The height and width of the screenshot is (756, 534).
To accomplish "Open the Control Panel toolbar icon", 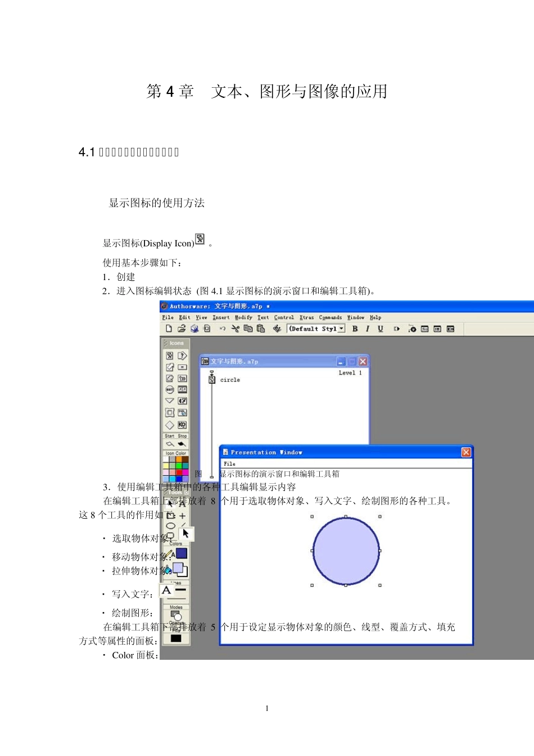I will click(x=412, y=328).
